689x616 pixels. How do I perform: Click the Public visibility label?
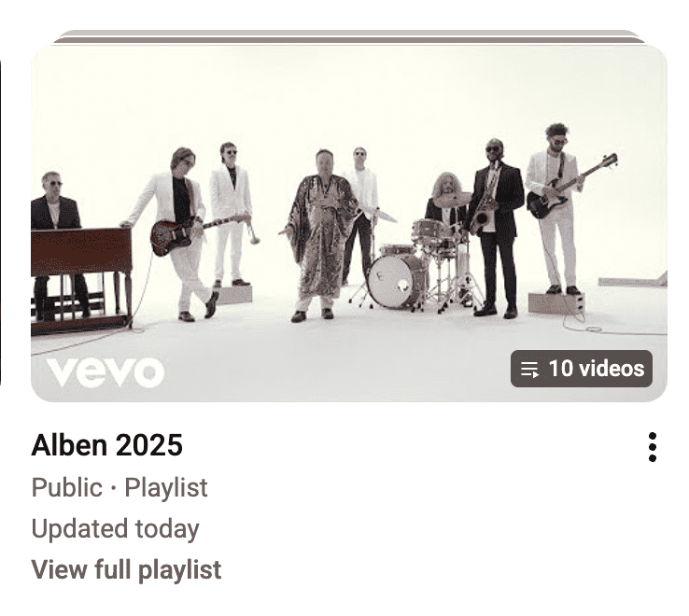pyautogui.click(x=67, y=488)
